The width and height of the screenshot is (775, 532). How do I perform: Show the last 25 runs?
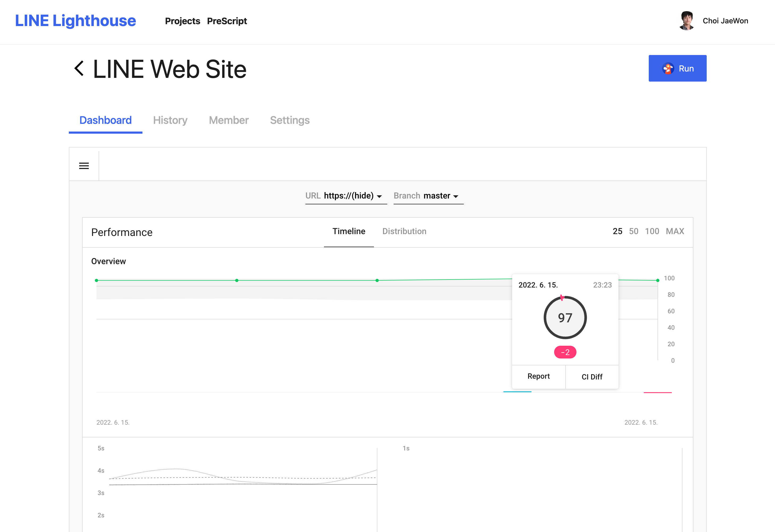pyautogui.click(x=617, y=231)
